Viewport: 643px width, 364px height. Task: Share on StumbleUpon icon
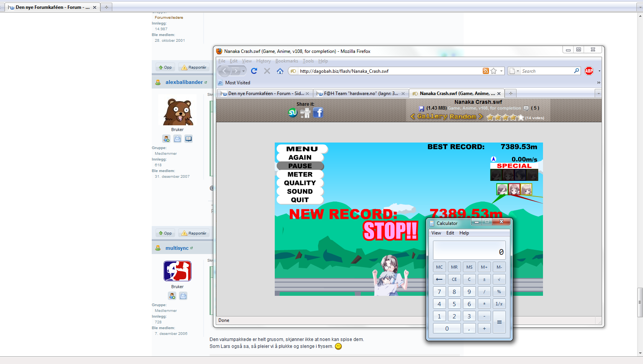[x=293, y=113]
